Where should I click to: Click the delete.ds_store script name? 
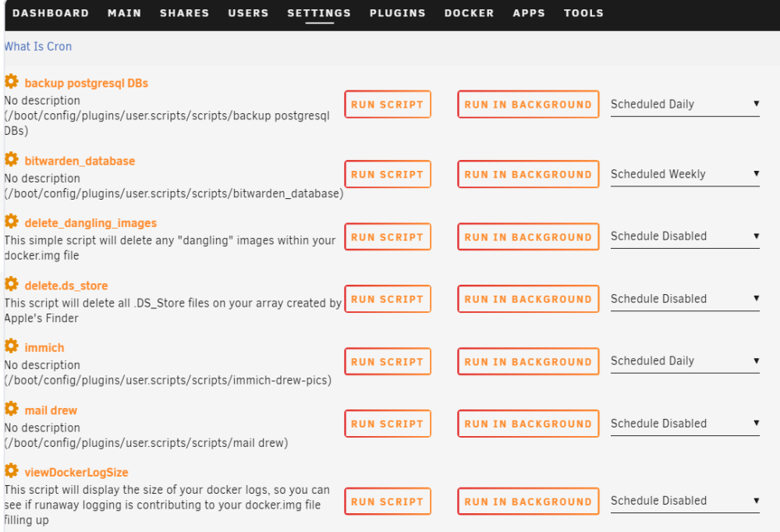point(66,286)
